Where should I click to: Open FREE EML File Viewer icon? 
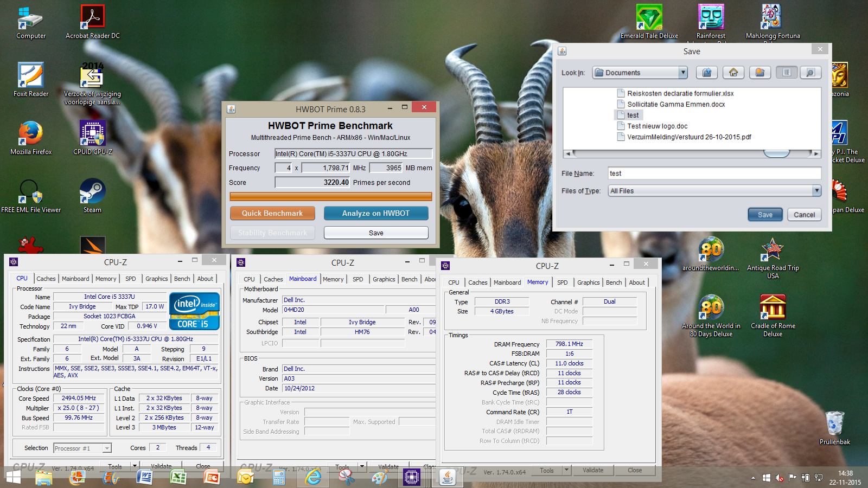(x=31, y=196)
